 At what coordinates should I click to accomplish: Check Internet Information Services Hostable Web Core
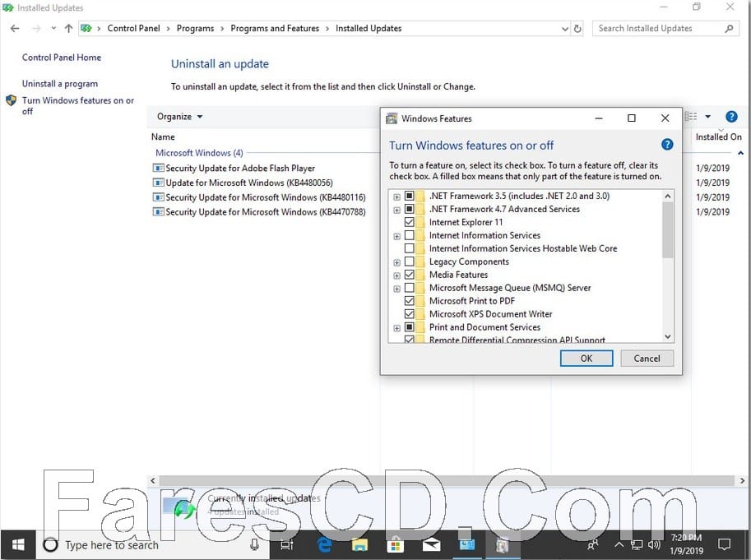pyautogui.click(x=409, y=248)
